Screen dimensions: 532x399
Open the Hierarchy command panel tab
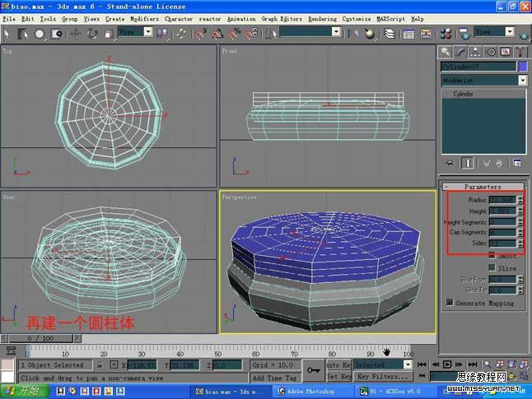click(475, 52)
